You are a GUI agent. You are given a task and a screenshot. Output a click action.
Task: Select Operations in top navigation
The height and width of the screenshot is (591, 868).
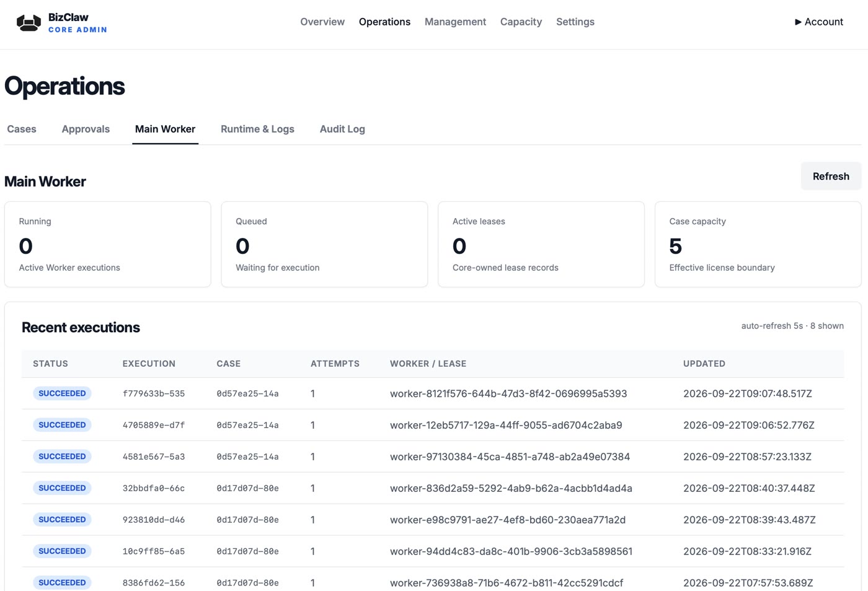tap(384, 22)
